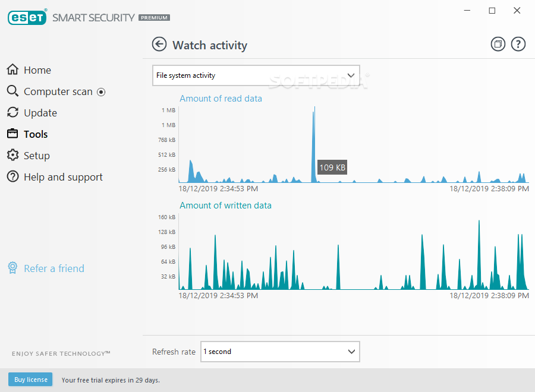This screenshot has width=535, height=392.
Task: Click the Amount of written data heading
Action: point(225,206)
